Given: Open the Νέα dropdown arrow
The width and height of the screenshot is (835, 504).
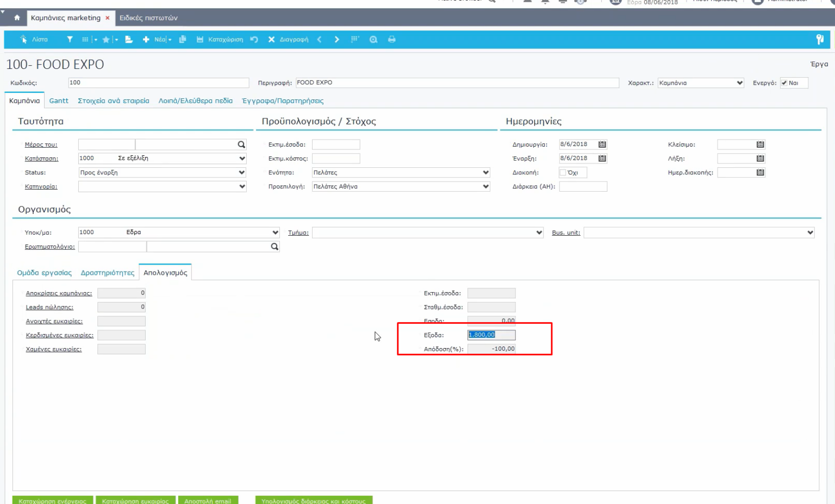Looking at the screenshot, I should tap(170, 40).
